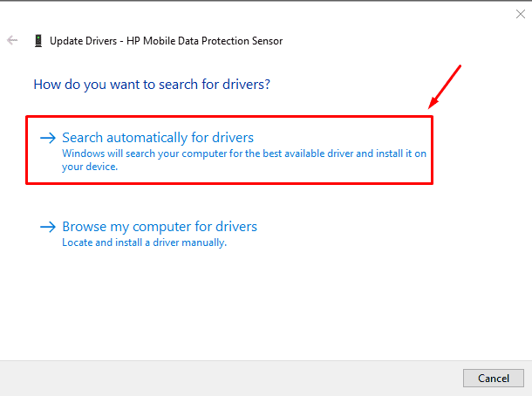Click the device icon beside Update Drivers title
Viewport: 532px width, 396px height.
[x=38, y=41]
